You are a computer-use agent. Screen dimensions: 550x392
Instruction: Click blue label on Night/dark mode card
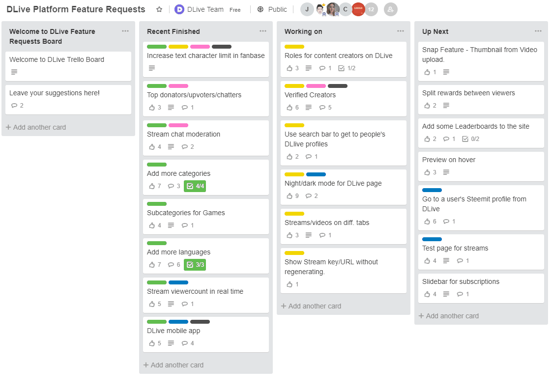coord(316,174)
